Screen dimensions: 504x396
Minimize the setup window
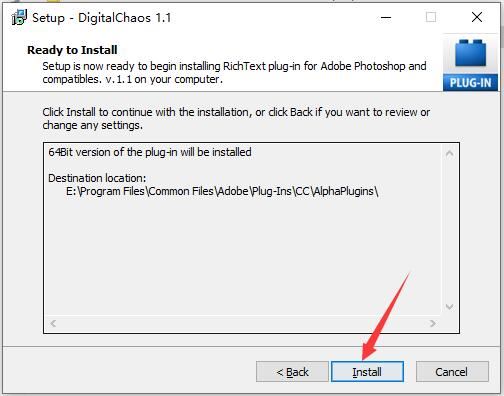pos(386,17)
